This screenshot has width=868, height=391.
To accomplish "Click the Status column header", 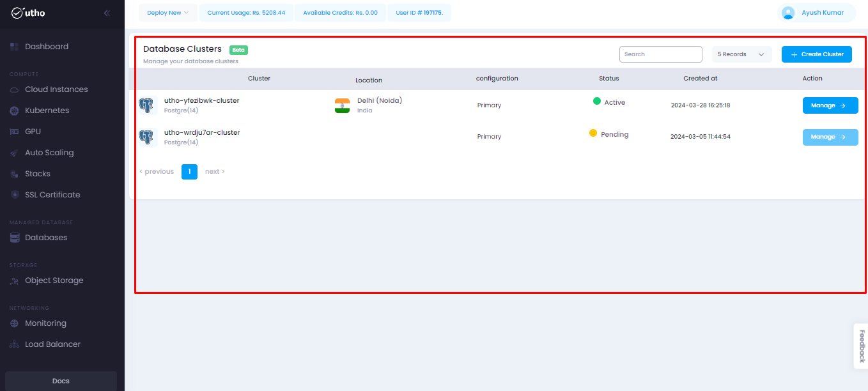I will (609, 79).
